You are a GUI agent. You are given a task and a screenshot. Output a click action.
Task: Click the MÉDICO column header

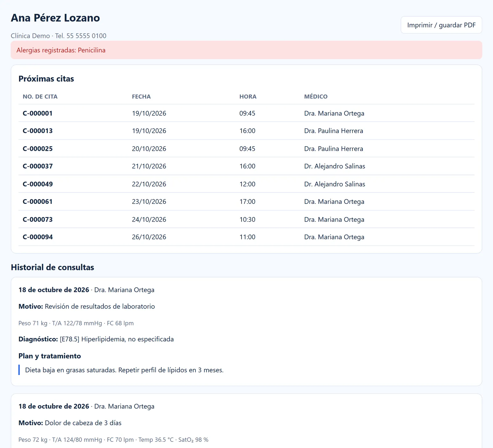pos(316,97)
